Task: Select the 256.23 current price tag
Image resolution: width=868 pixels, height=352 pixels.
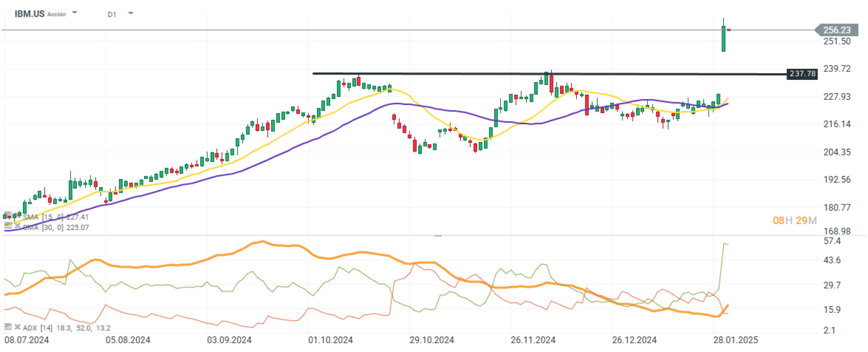Action: [x=837, y=30]
